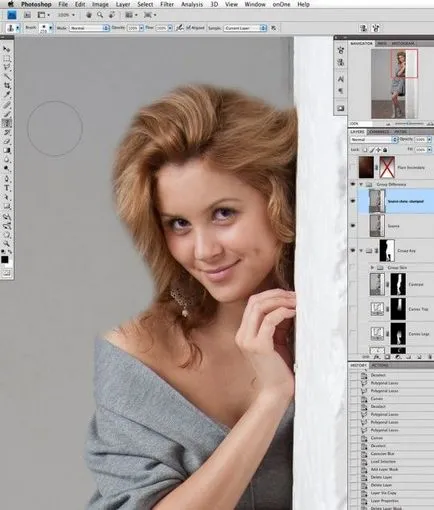The height and width of the screenshot is (510, 434).
Task: Hide the selected highlighted layer
Action: coord(353,201)
